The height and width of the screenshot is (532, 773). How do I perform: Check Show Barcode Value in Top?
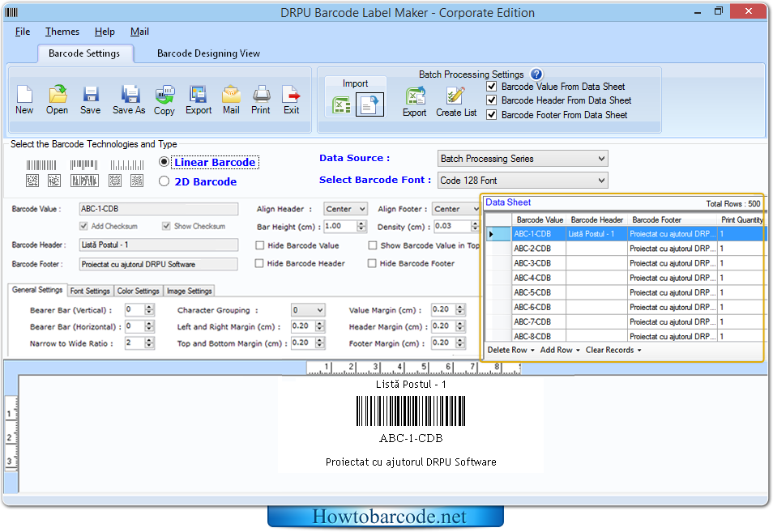(373, 245)
